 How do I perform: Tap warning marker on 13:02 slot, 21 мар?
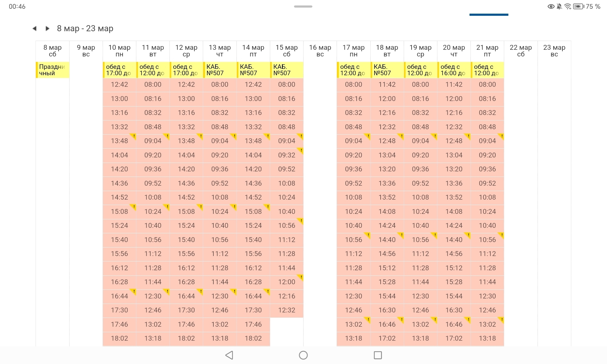pyautogui.click(x=501, y=319)
